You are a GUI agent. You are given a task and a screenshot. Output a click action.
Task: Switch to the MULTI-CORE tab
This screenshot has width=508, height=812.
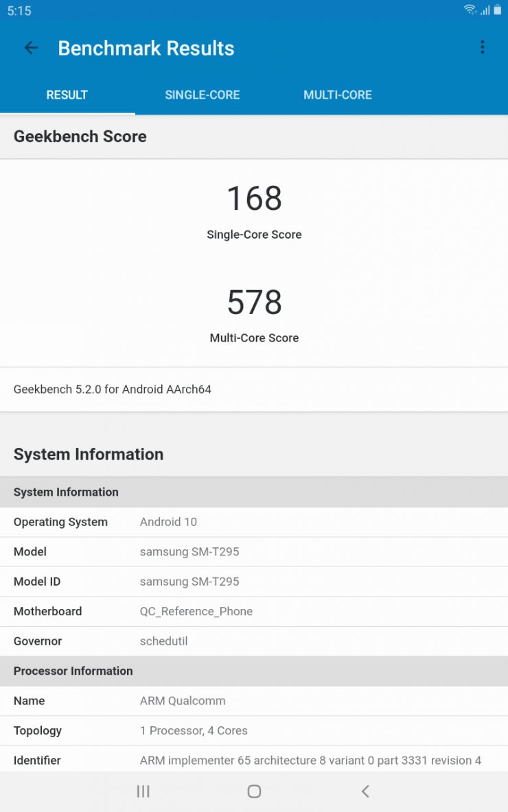point(338,95)
